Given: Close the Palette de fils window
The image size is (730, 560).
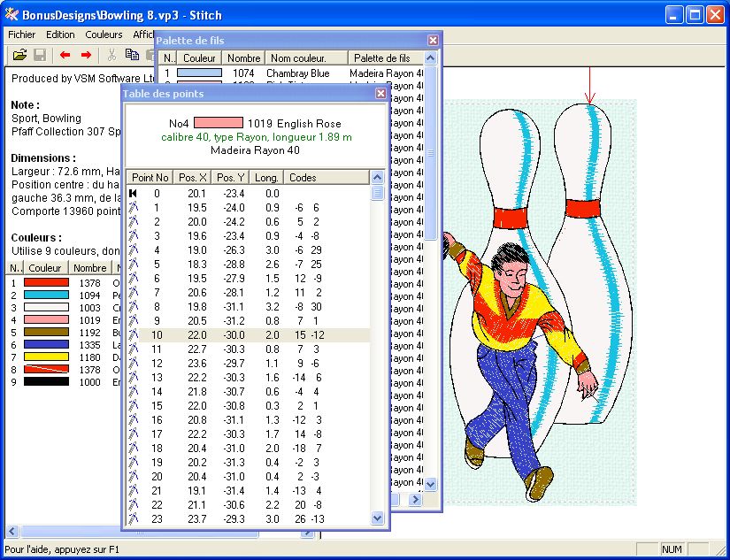Looking at the screenshot, I should (433, 41).
